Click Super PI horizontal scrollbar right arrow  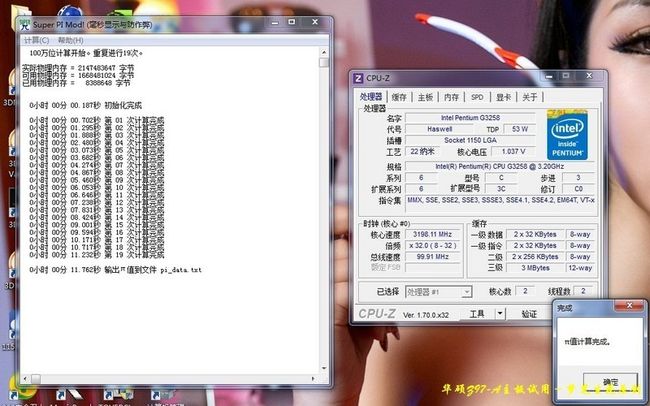pyautogui.click(x=313, y=379)
